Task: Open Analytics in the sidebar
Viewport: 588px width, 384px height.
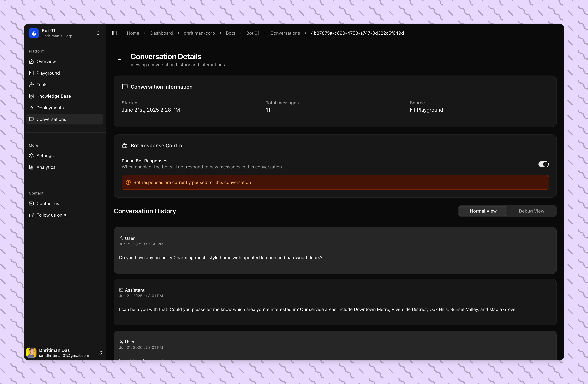Action: (x=65, y=167)
